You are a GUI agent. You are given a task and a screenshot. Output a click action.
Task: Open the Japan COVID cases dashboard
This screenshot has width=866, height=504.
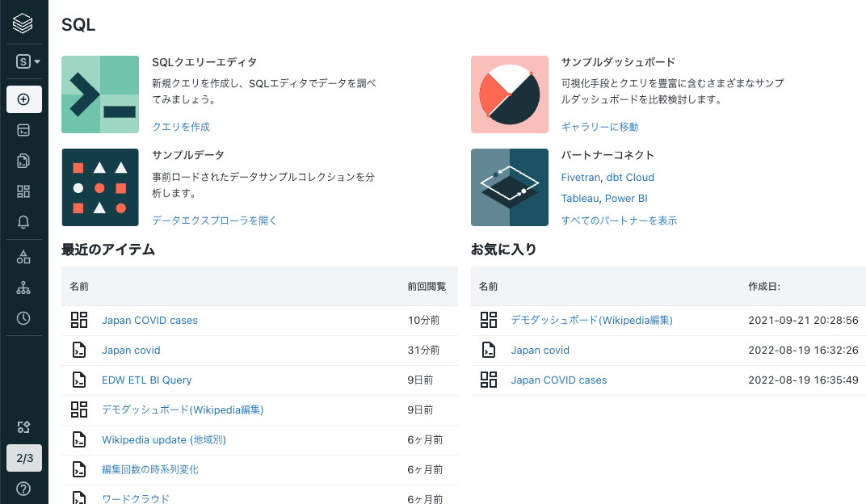pos(149,320)
